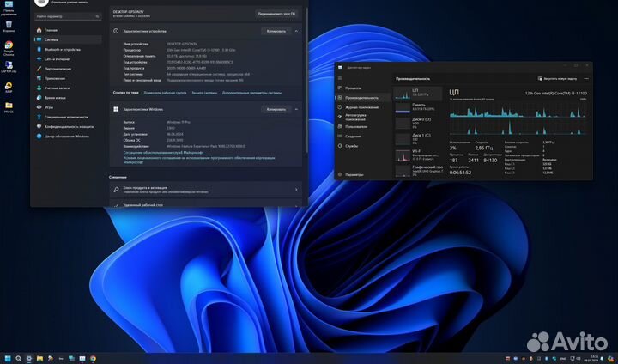Open Task Manager more options ellipsis
The image size is (618, 364).
(586, 79)
